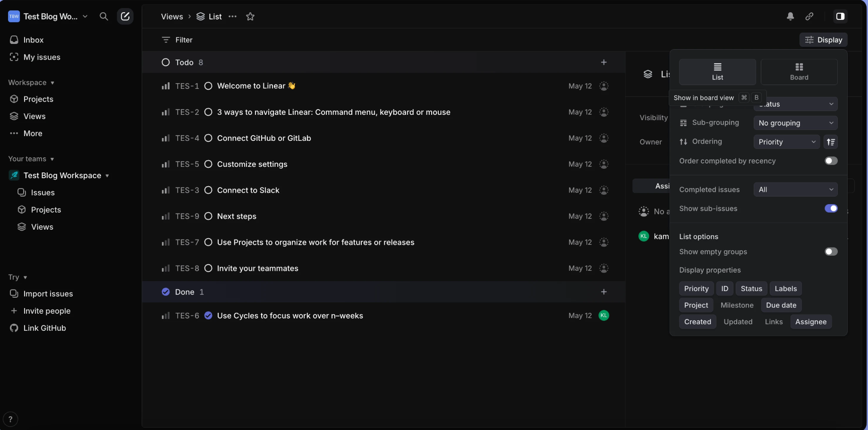Open the workspace search icon
The height and width of the screenshot is (430, 868).
(x=104, y=17)
